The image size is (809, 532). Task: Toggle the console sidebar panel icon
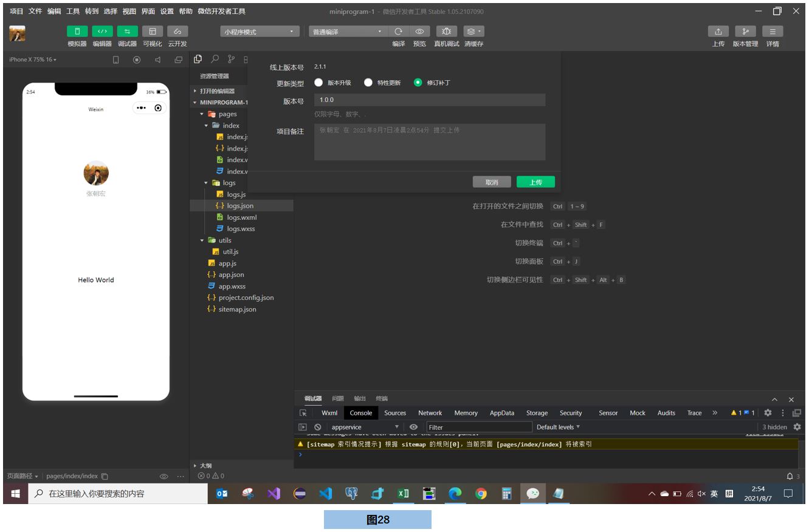point(303,427)
